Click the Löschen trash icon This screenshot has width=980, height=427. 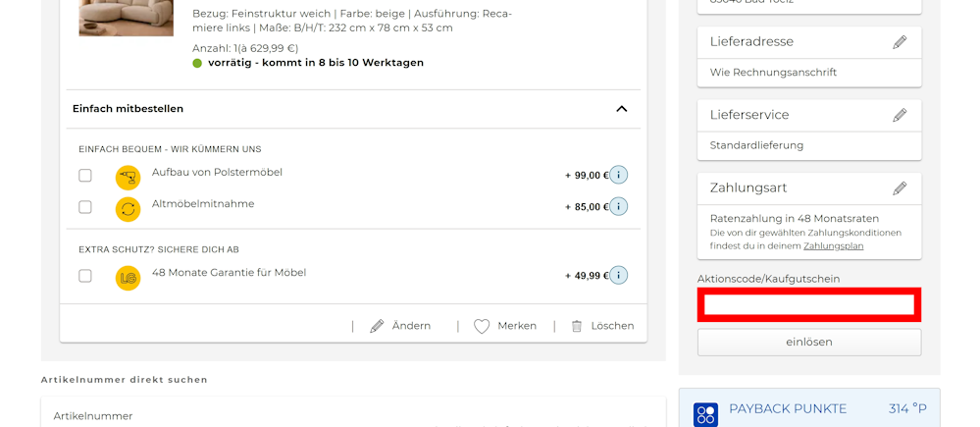pos(577,326)
